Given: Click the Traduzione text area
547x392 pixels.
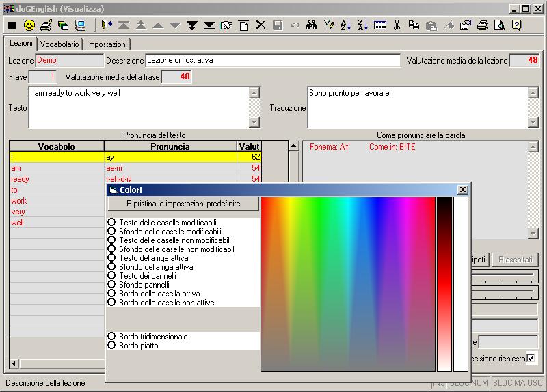Looking at the screenshot, I should 418,108.
